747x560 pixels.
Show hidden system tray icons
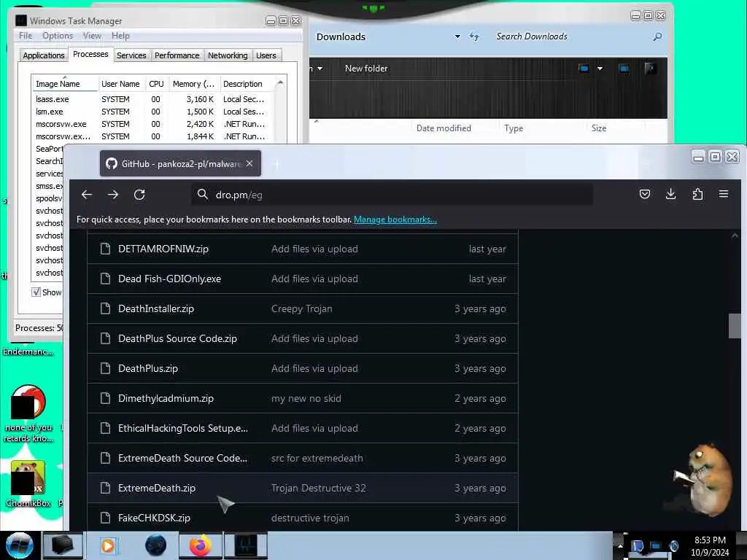(620, 545)
